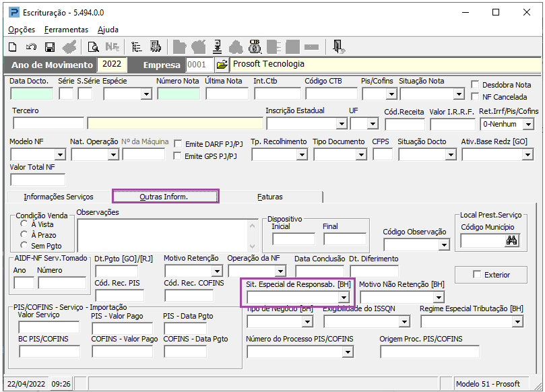This screenshot has height=392, width=545.
Task: Enable the Desdobra Nota checkbox
Action: coord(475,84)
